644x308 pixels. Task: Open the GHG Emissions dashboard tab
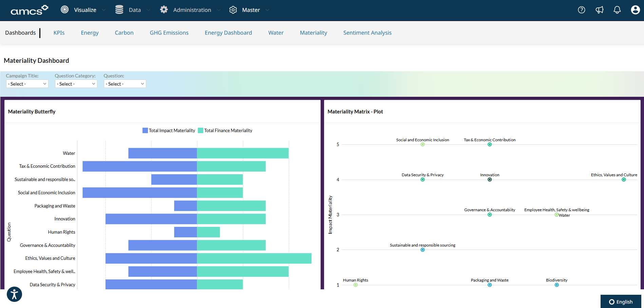tap(169, 33)
